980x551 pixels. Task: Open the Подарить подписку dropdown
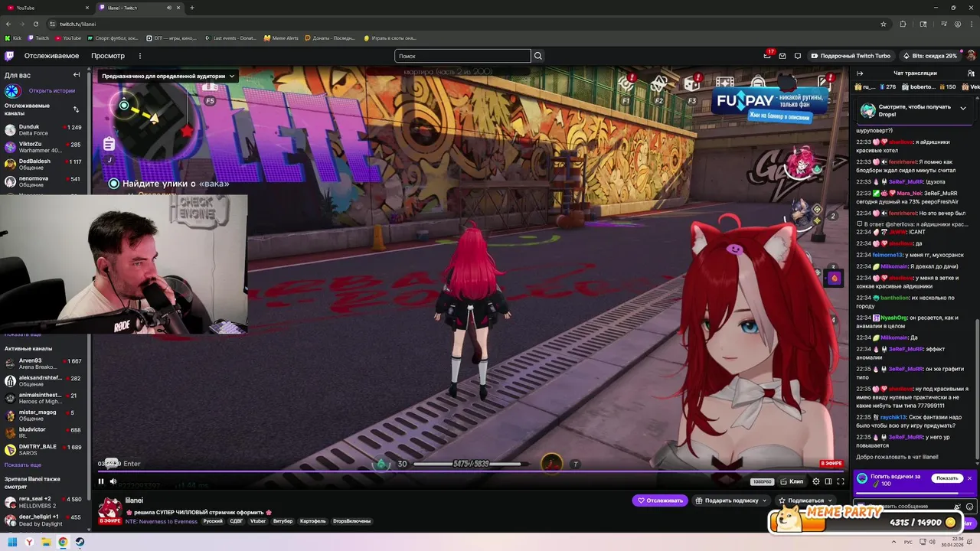[730, 500]
